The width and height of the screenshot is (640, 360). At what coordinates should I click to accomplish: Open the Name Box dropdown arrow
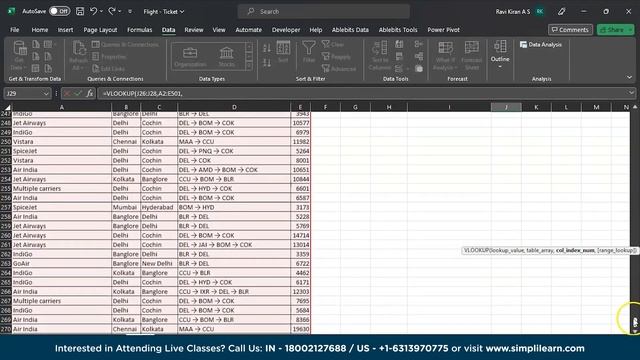pos(46,93)
